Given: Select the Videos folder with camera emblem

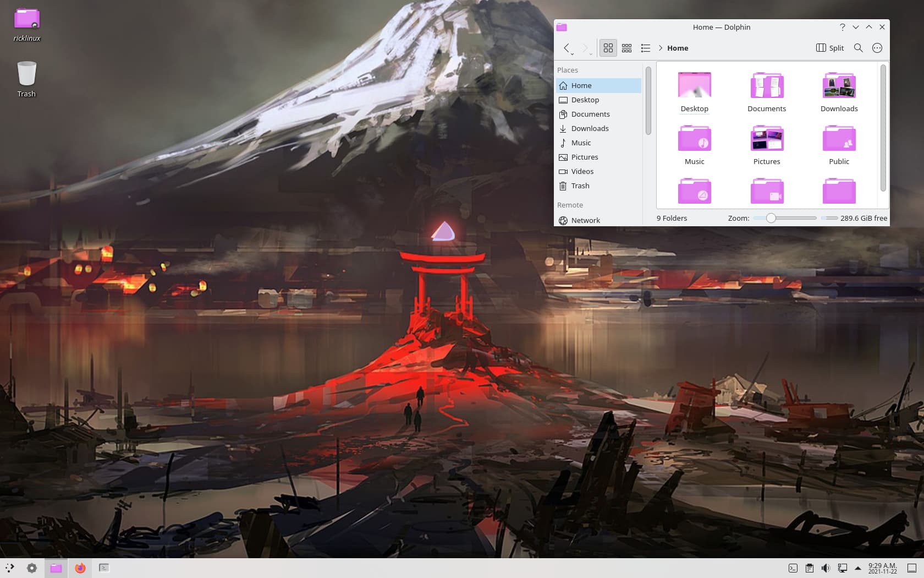Looking at the screenshot, I should tap(767, 191).
